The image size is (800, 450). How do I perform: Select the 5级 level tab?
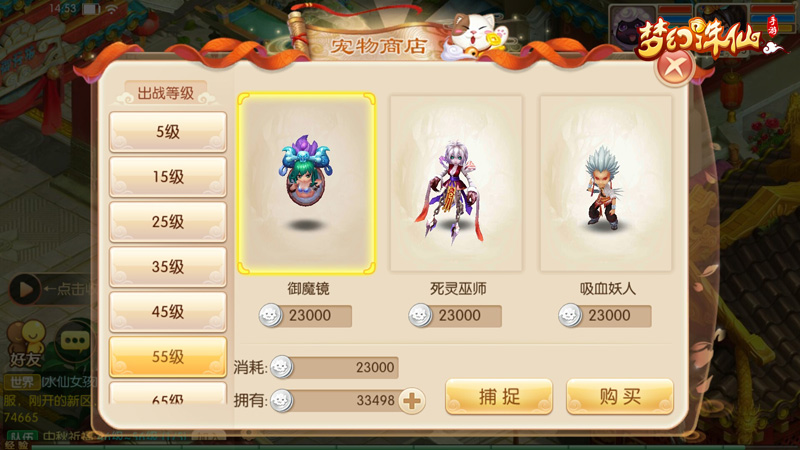[x=168, y=132]
